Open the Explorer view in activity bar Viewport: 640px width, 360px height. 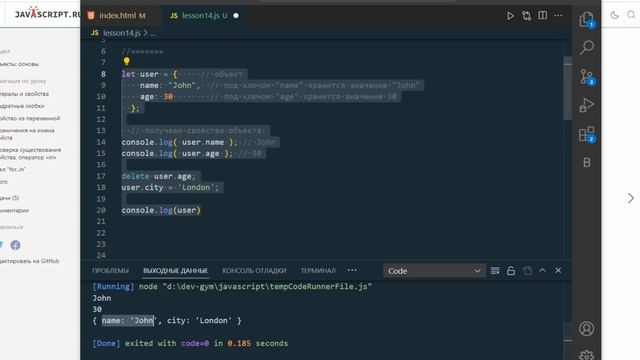(x=587, y=19)
